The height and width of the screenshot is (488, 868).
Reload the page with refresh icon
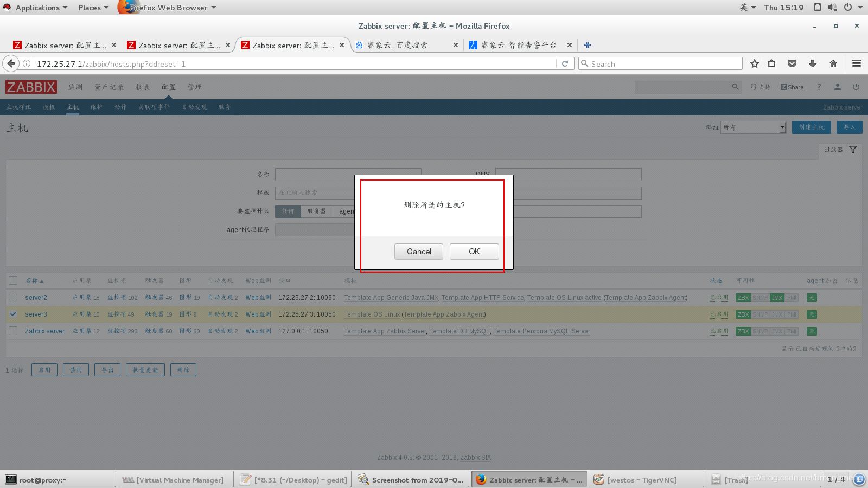coord(565,63)
